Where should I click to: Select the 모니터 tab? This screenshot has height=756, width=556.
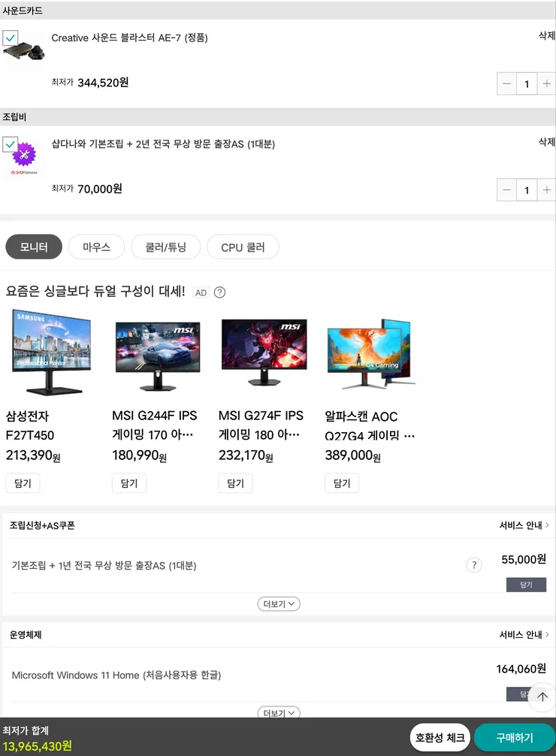[34, 246]
